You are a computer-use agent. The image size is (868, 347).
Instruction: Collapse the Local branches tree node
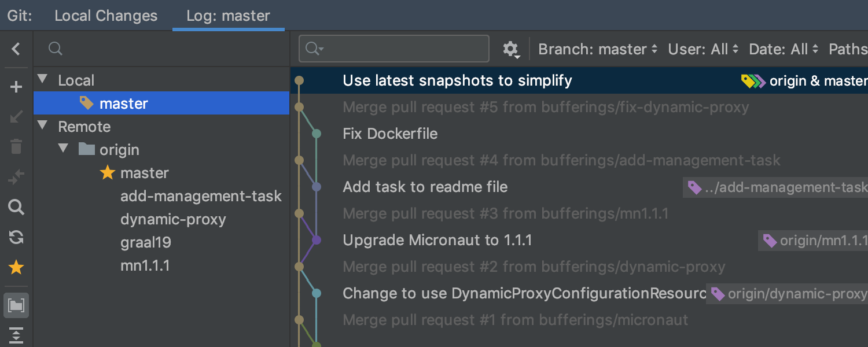(43, 80)
